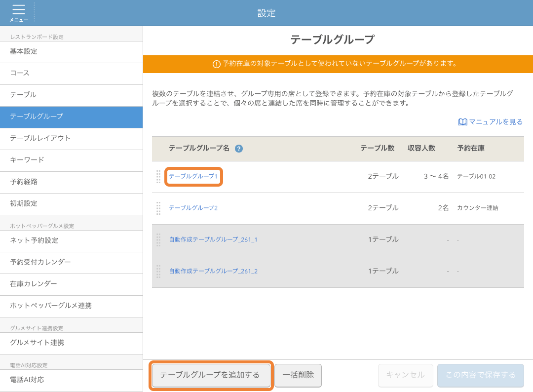Open the テーブルグループ名 help tooltip
Screen dimensions: 533x392
[x=239, y=149]
